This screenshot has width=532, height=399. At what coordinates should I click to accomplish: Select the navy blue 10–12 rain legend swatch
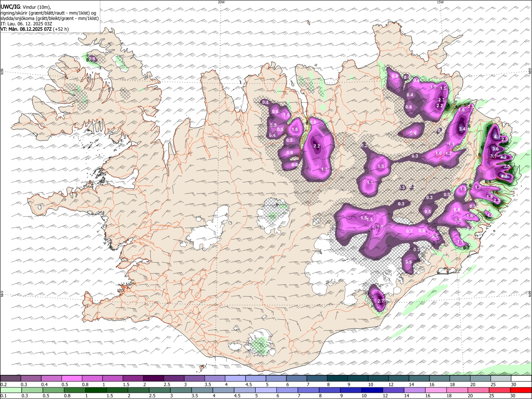pos(372,390)
